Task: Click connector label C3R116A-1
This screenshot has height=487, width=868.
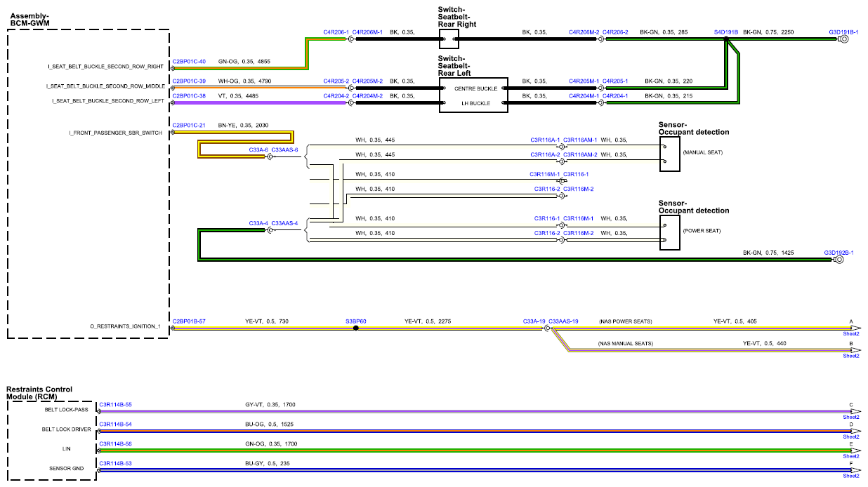Action: click(546, 140)
